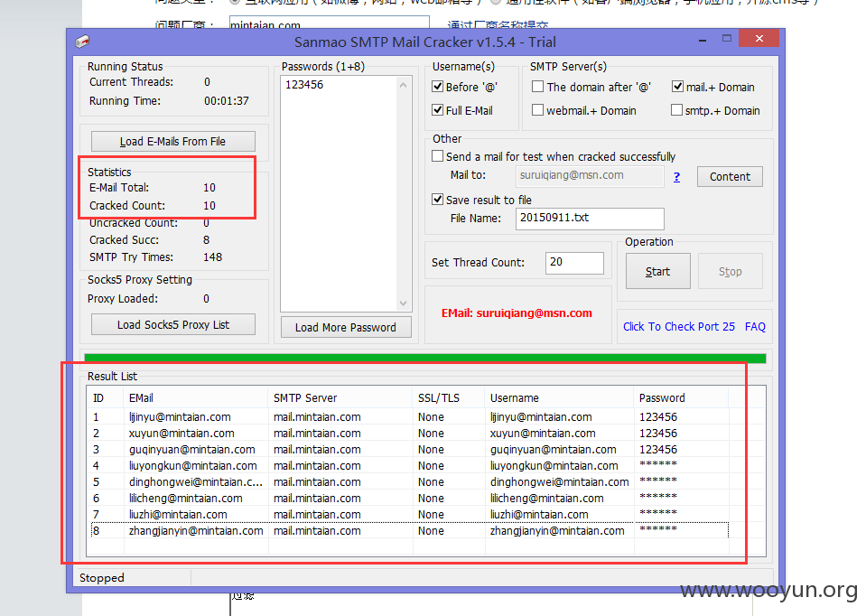Click Running Time value 00:01:37
Image resolution: width=866 pixels, height=616 pixels.
pos(227,101)
